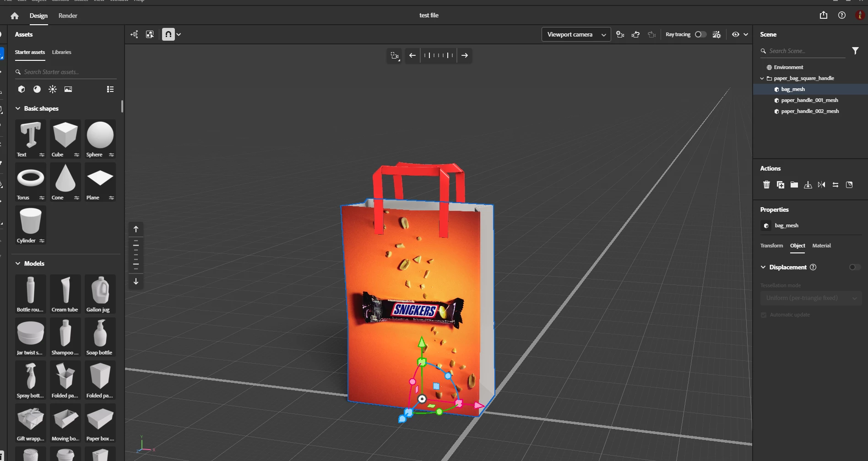Collapse the Displacement section
Viewport: 868px width, 461px height.
point(763,267)
